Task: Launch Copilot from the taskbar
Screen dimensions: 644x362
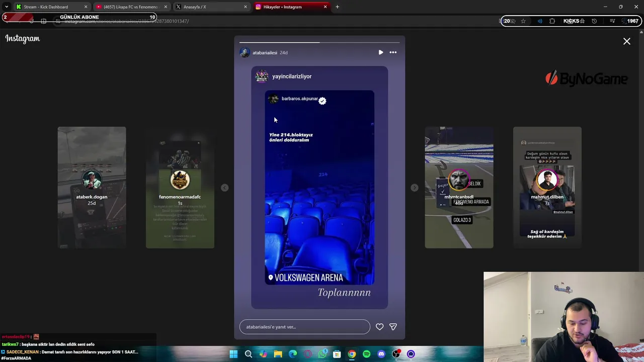Action: [x=263, y=354]
